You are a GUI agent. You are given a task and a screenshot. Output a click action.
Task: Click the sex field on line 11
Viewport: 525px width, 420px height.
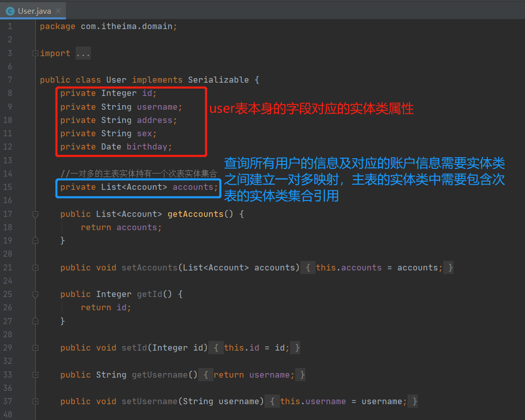(x=145, y=134)
